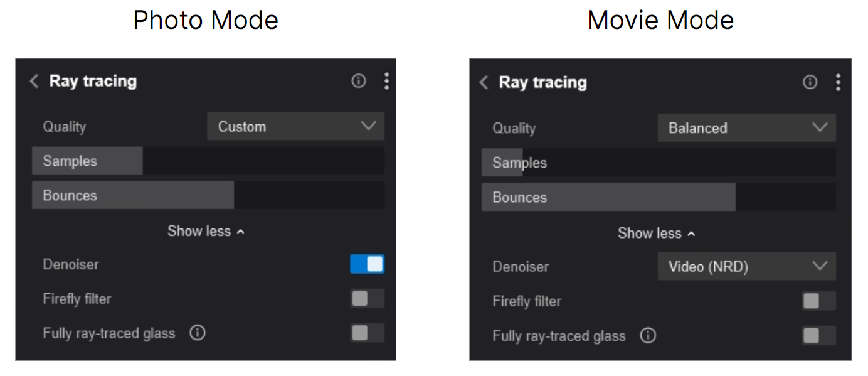Click the Bounces slider in Movie Mode
This screenshot has width=868, height=376.
click(x=659, y=198)
